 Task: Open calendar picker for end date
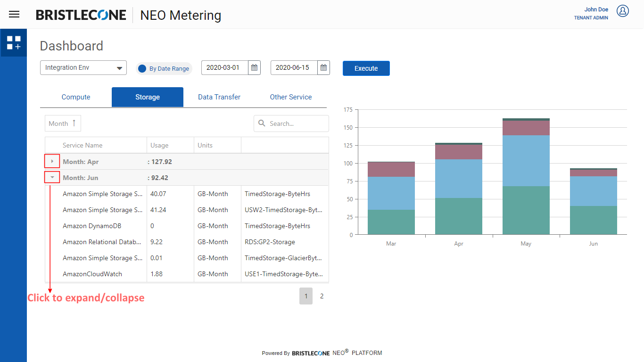pyautogui.click(x=323, y=68)
